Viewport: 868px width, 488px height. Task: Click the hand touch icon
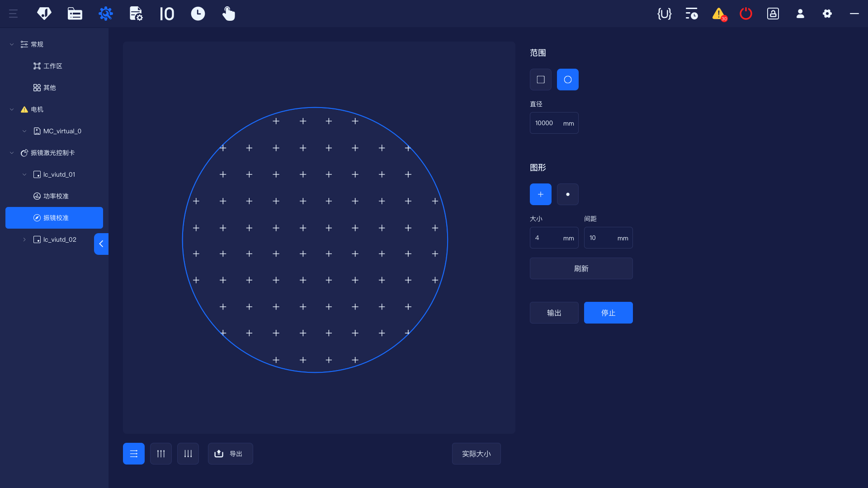coord(229,14)
